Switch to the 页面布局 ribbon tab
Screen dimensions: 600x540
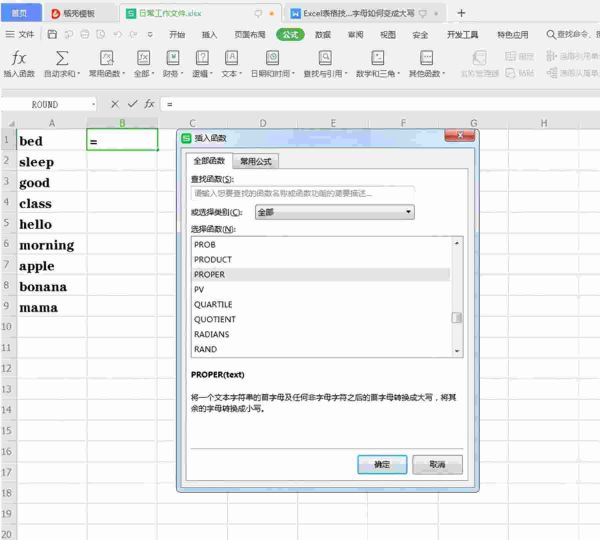250,35
